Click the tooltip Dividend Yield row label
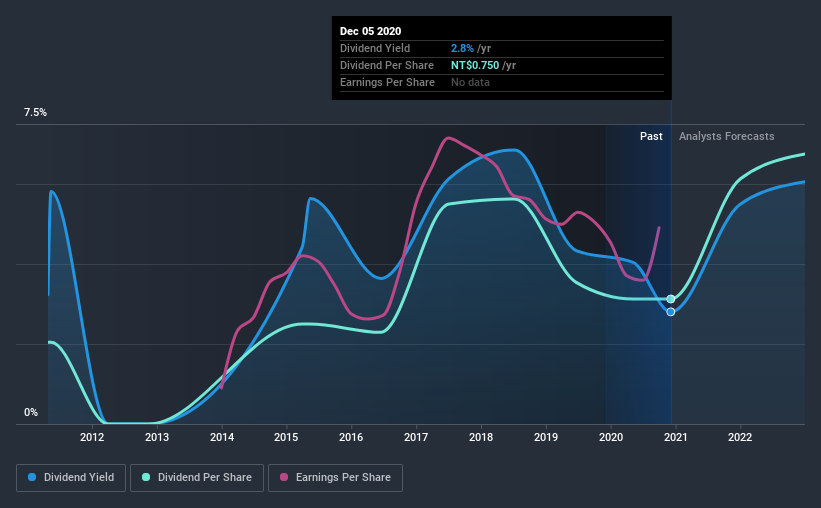 [375, 48]
